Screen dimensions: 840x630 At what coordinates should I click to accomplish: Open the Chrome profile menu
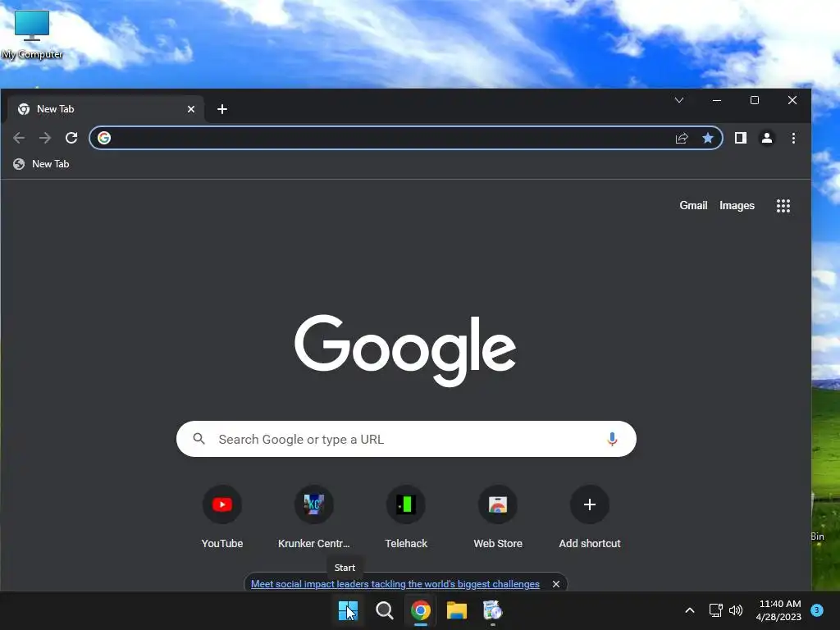coord(767,138)
